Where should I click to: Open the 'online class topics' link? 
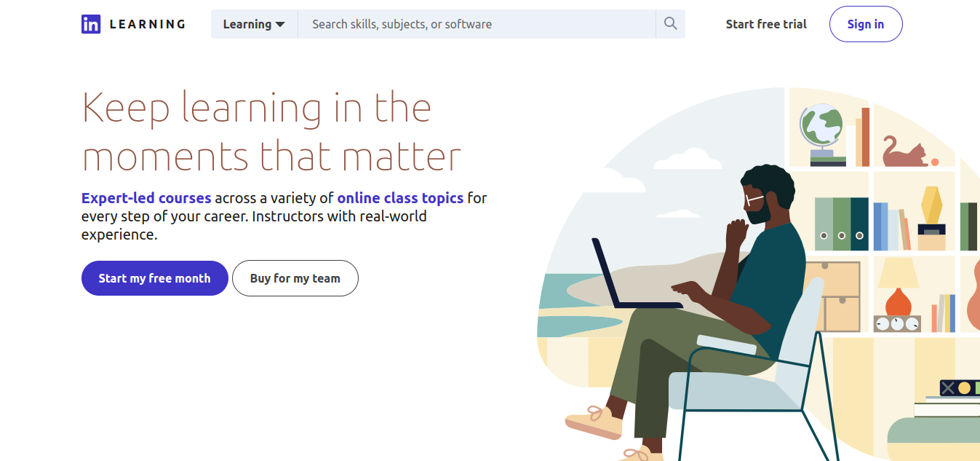coord(400,198)
